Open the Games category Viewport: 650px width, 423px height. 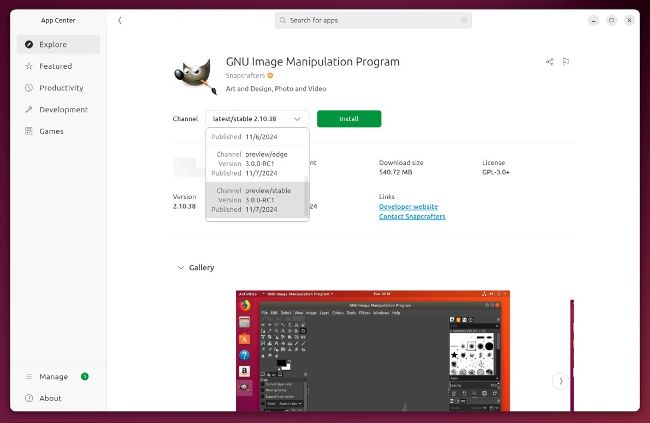click(x=58, y=131)
